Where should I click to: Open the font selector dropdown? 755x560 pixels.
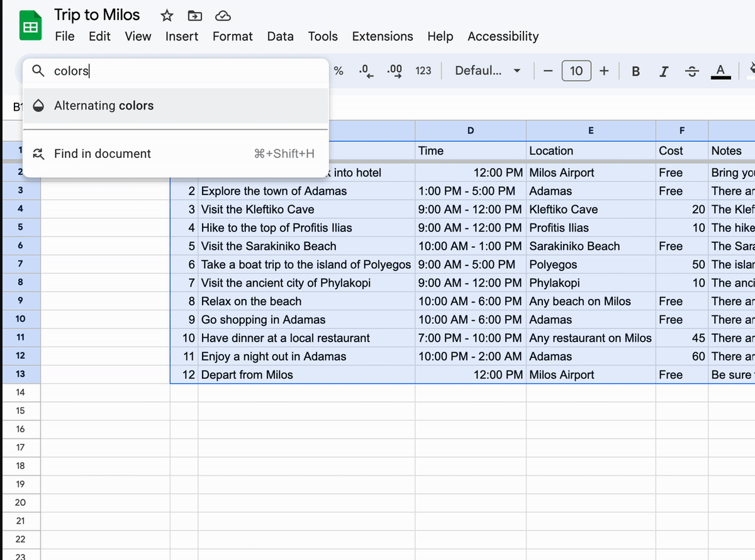[488, 71]
